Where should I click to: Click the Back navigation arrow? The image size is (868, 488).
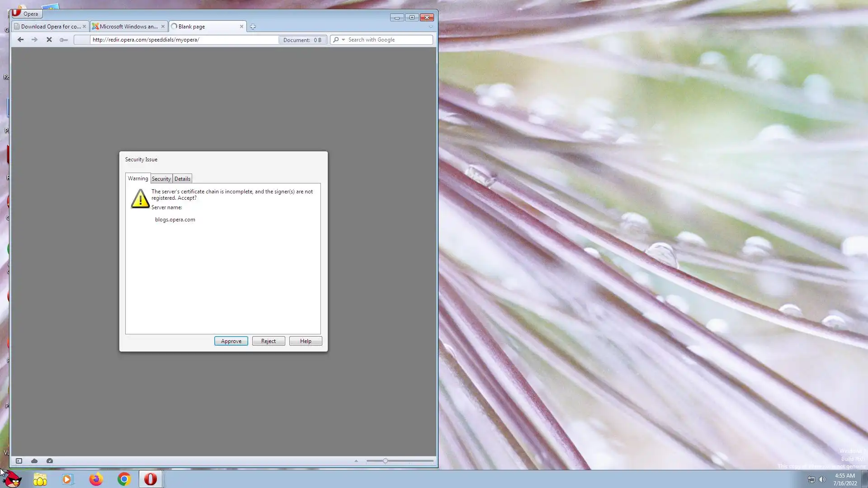20,40
